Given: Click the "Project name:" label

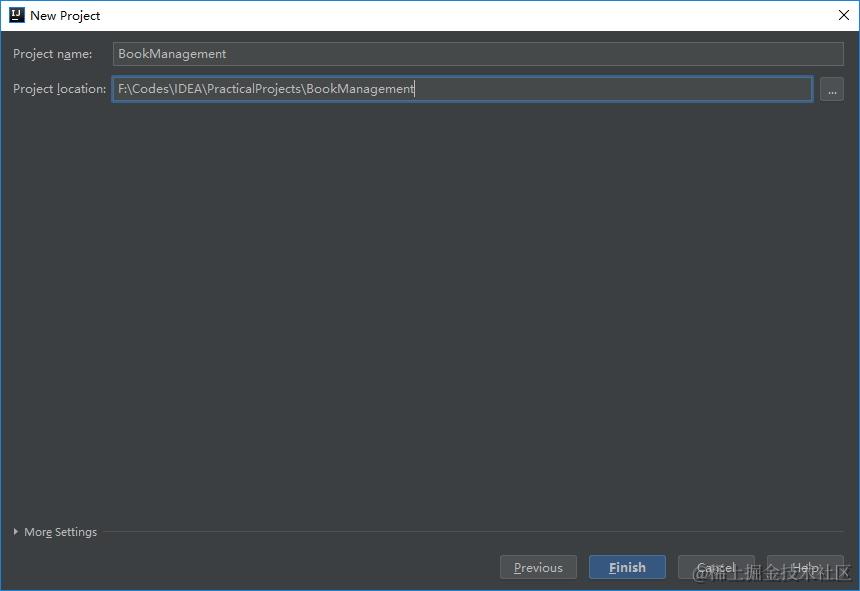Looking at the screenshot, I should (x=53, y=54).
